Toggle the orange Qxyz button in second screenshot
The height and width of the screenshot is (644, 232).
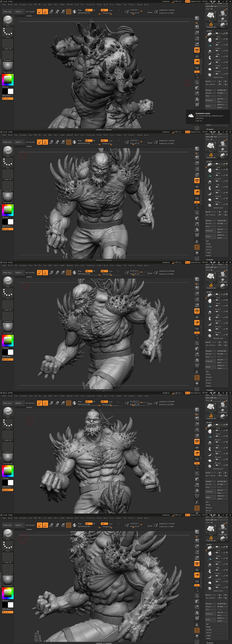[197, 202]
